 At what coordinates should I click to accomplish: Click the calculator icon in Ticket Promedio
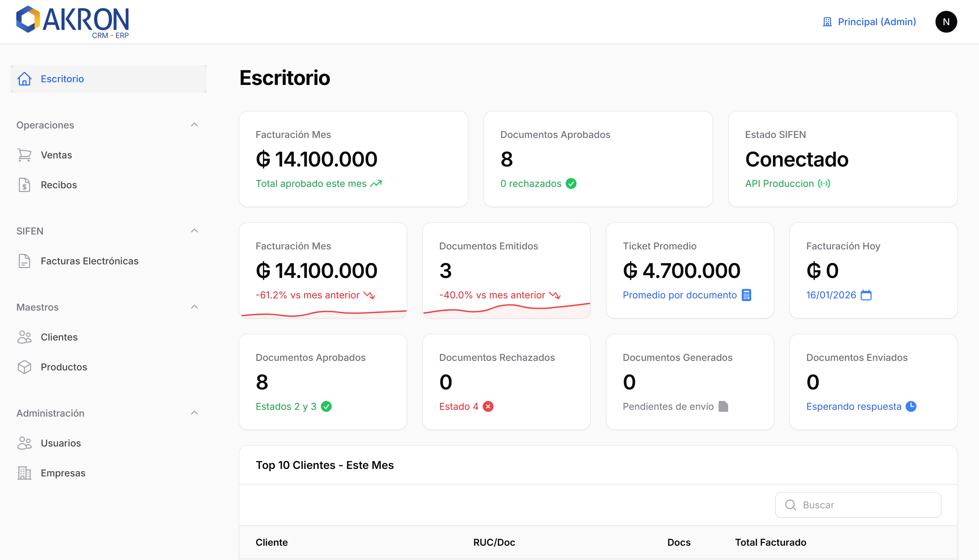point(746,295)
